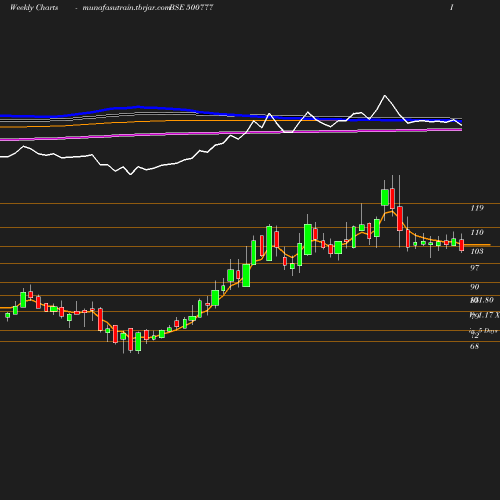Click the 110 price axis label
Image resolution: width=500 pixels, height=500 pixels.
click(x=477, y=232)
